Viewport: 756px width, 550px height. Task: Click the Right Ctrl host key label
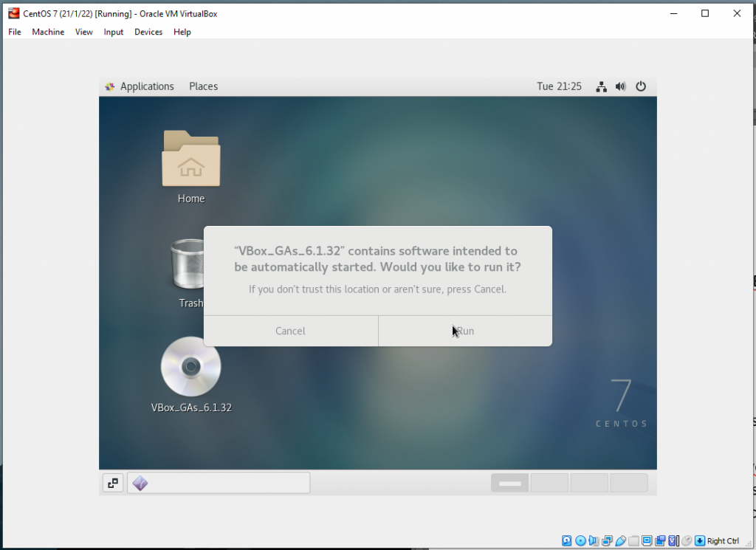click(x=723, y=541)
